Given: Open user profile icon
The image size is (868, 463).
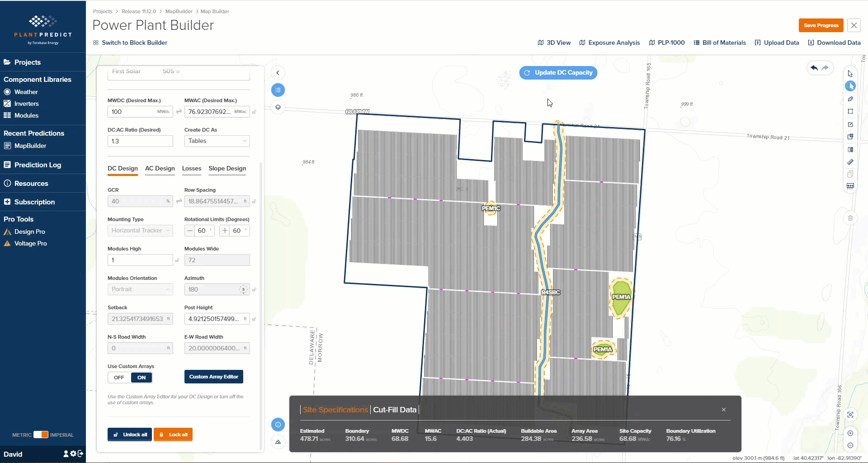Looking at the screenshot, I should pyautogui.click(x=66, y=454).
